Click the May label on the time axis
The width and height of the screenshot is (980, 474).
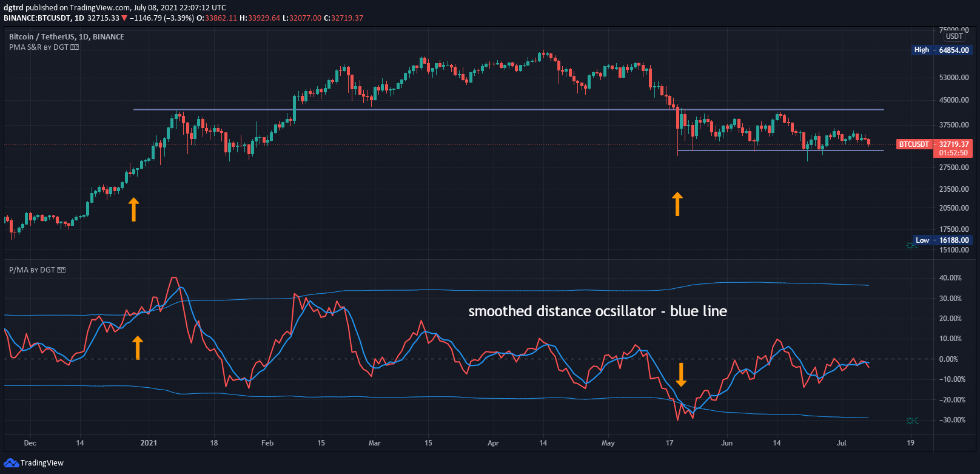point(608,443)
